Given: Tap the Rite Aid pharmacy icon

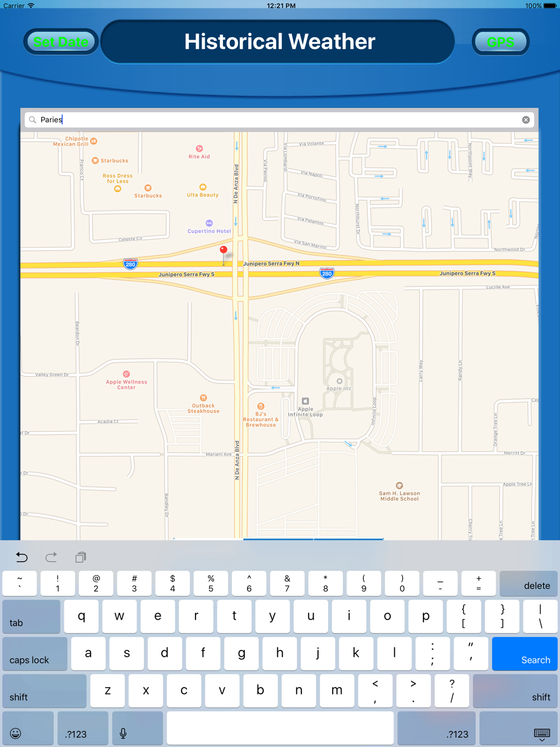Looking at the screenshot, I should (199, 148).
